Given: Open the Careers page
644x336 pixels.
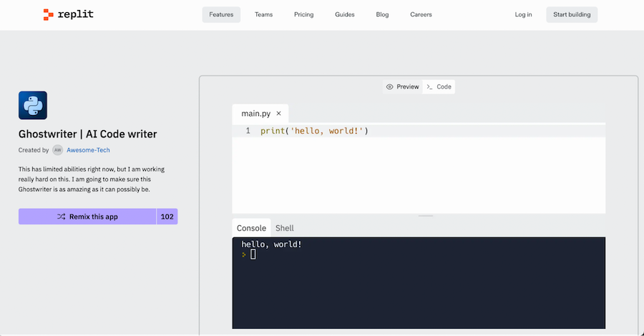Looking at the screenshot, I should pos(421,15).
